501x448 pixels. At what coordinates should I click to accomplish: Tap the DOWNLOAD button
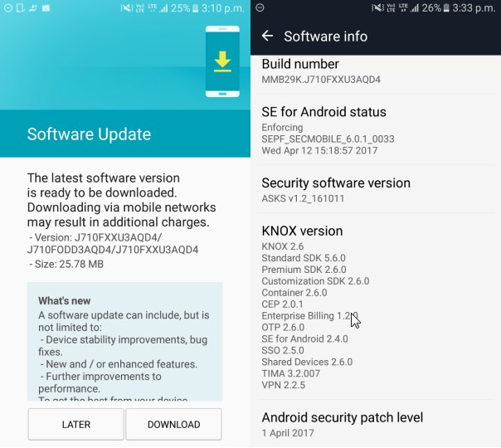[173, 424]
